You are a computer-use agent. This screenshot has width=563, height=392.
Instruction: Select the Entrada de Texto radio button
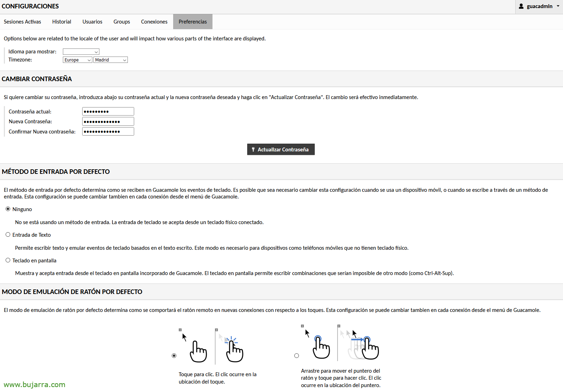click(8, 235)
